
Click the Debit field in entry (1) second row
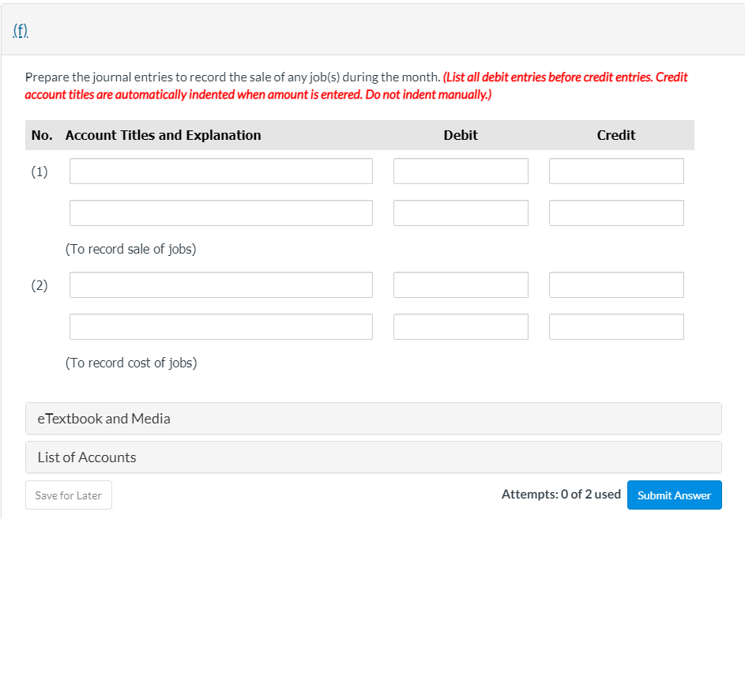461,213
